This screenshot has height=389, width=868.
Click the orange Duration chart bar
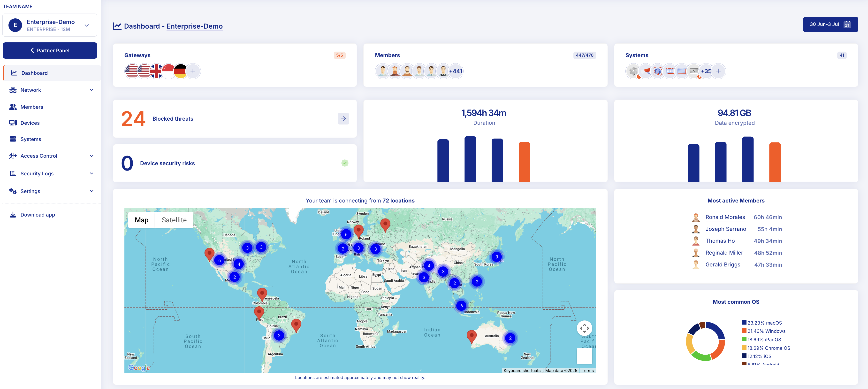[x=524, y=162]
